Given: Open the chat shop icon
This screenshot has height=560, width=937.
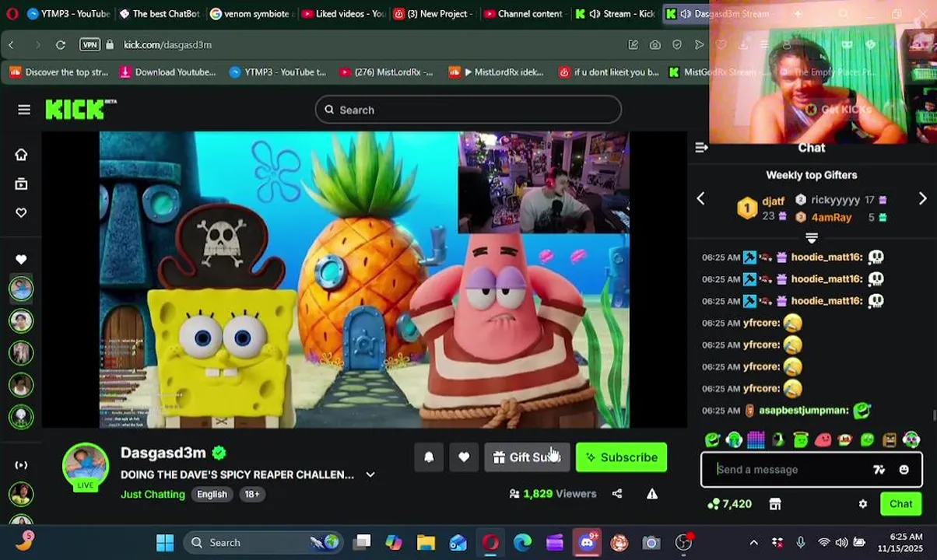Looking at the screenshot, I should (775, 504).
